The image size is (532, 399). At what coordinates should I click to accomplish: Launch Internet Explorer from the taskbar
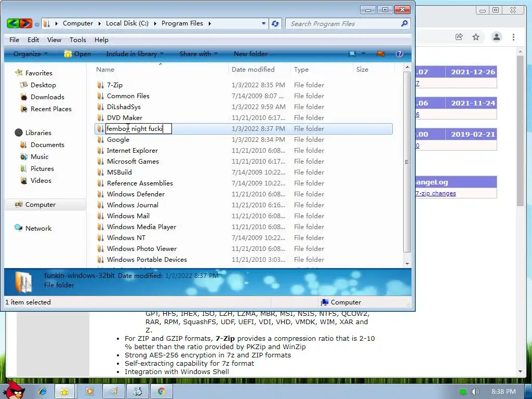[43, 392]
